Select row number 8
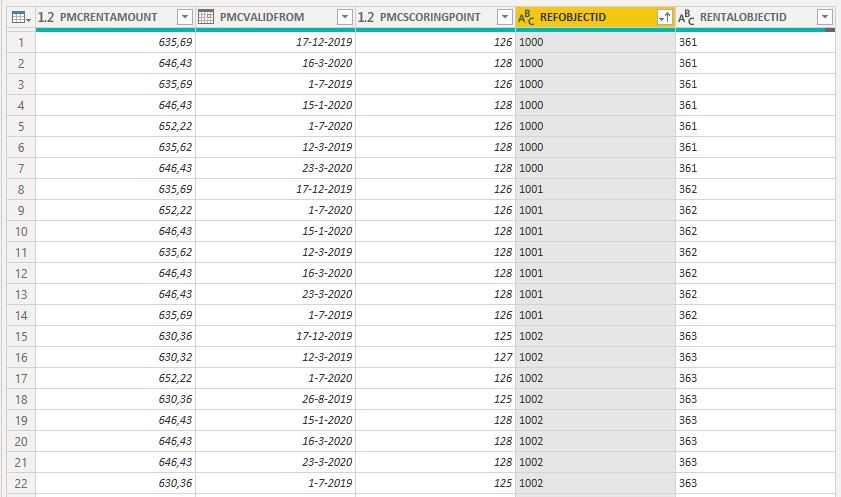841x497 pixels. [x=21, y=189]
